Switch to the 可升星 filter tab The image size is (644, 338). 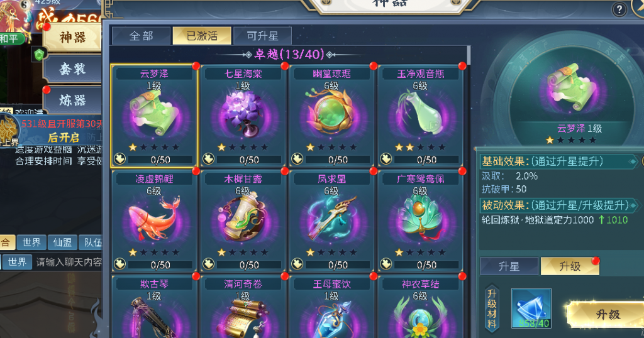[262, 36]
